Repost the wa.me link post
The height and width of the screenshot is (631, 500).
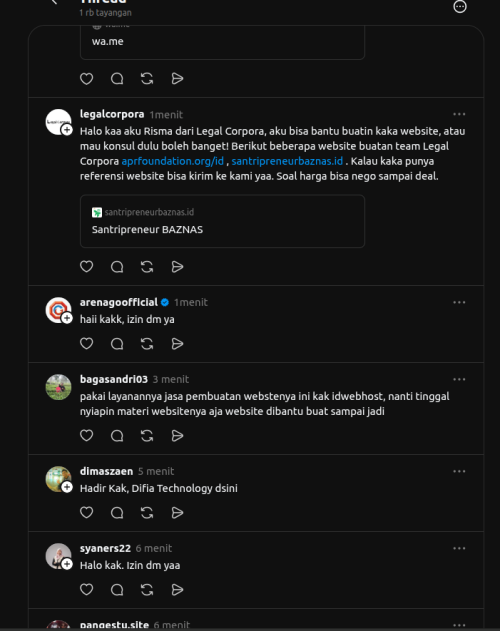(x=147, y=78)
